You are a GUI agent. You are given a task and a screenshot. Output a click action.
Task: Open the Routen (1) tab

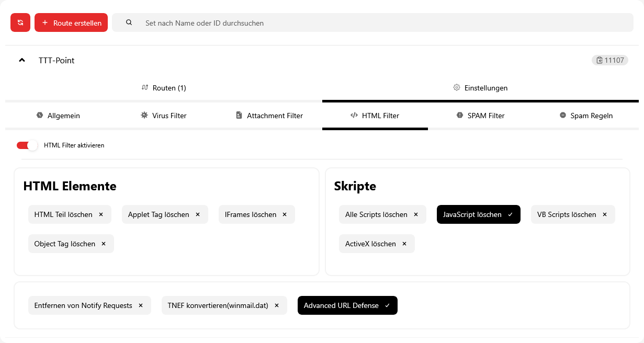tap(164, 88)
